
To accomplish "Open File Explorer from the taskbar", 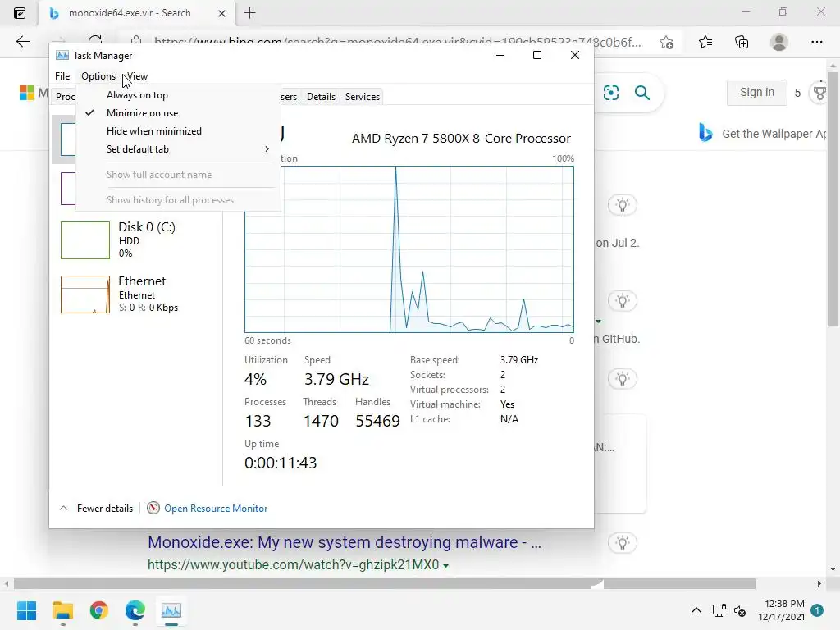I will tap(62, 610).
